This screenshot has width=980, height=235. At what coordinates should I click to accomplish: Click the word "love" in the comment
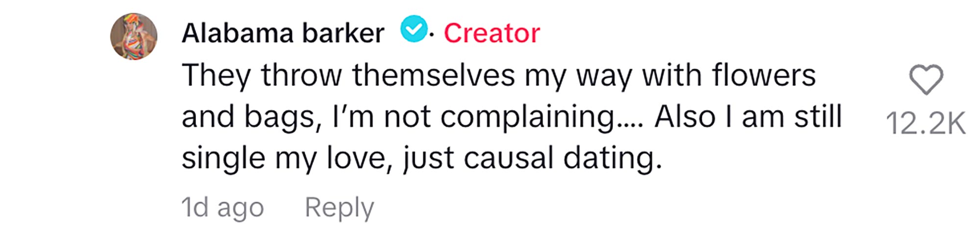click(359, 158)
